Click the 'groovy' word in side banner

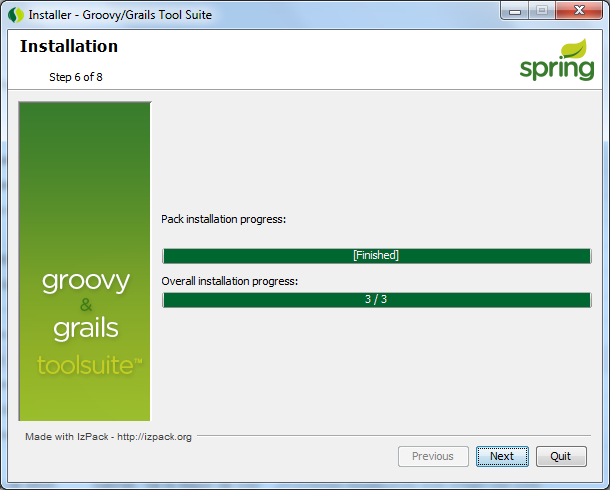coord(85,282)
